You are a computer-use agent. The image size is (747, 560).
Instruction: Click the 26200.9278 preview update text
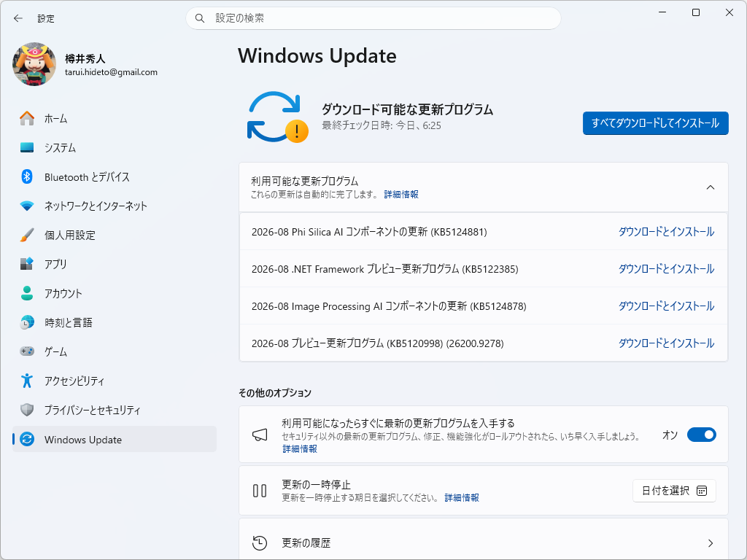377,343
